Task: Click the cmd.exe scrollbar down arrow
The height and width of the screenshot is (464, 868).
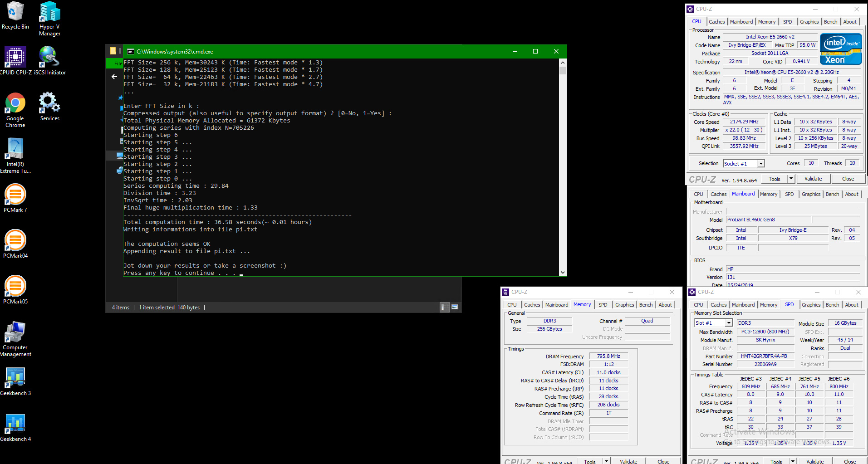Action: [563, 273]
